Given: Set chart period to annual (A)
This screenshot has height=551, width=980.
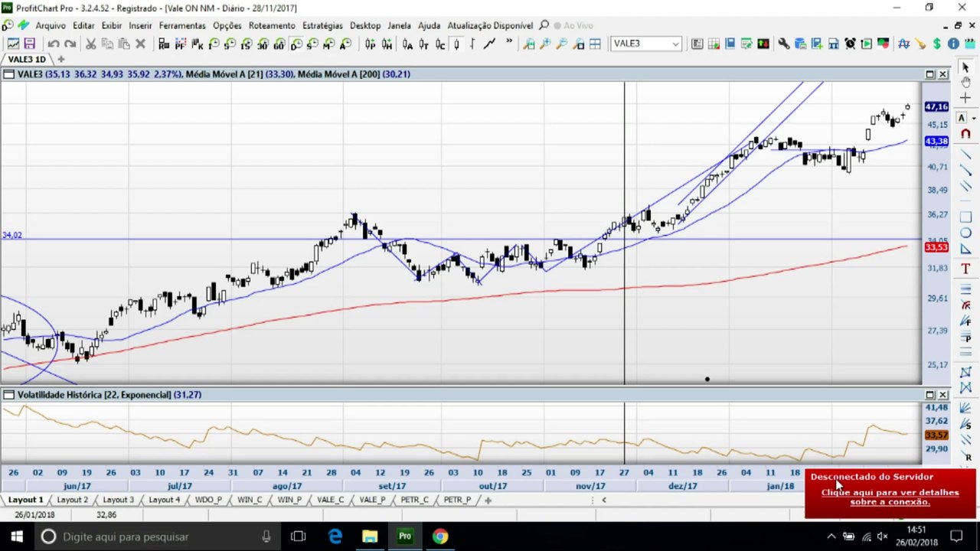Looking at the screenshot, I should tap(345, 44).
